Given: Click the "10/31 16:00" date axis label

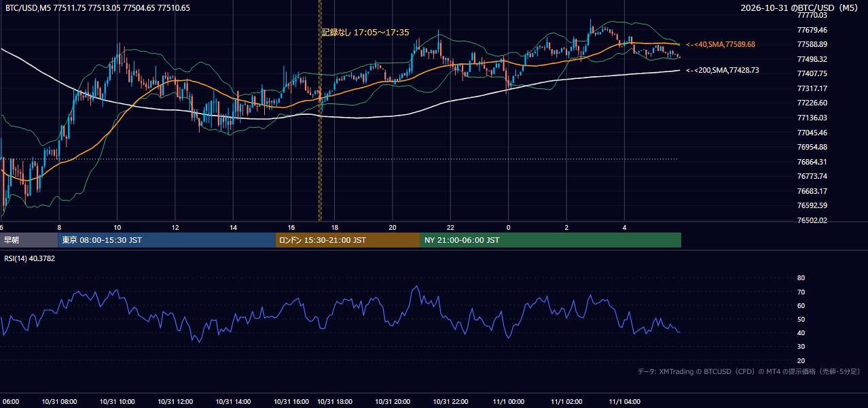Looking at the screenshot, I should point(292,401).
